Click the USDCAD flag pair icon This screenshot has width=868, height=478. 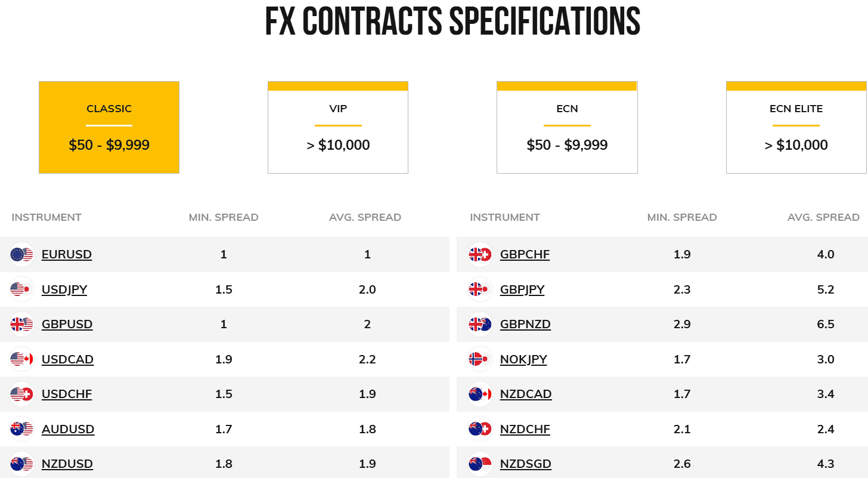(x=21, y=359)
